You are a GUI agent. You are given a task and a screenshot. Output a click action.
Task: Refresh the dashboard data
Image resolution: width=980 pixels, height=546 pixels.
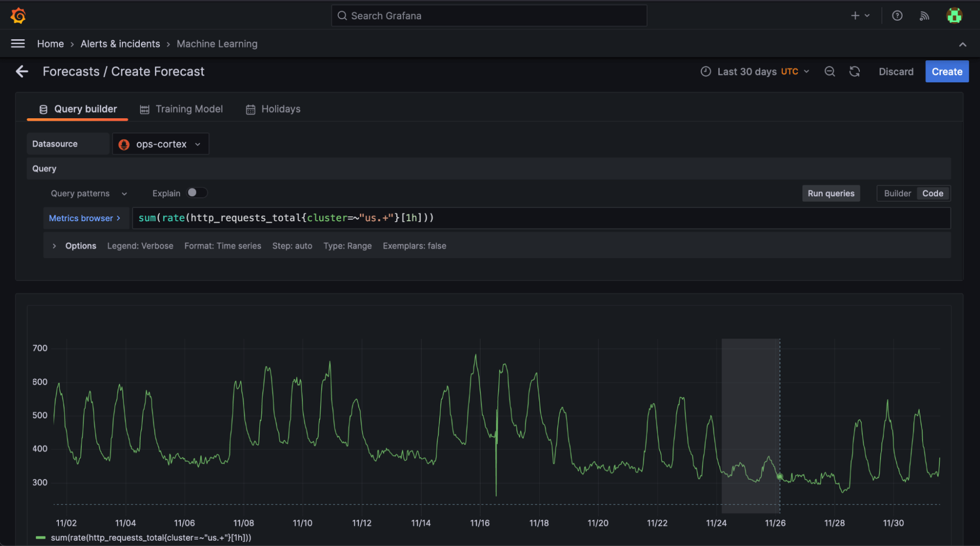click(854, 71)
